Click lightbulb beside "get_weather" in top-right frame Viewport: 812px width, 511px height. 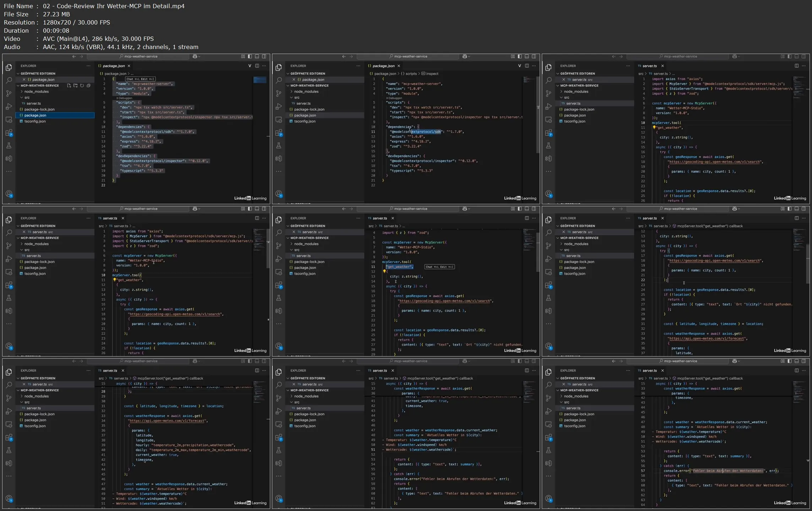[654, 127]
